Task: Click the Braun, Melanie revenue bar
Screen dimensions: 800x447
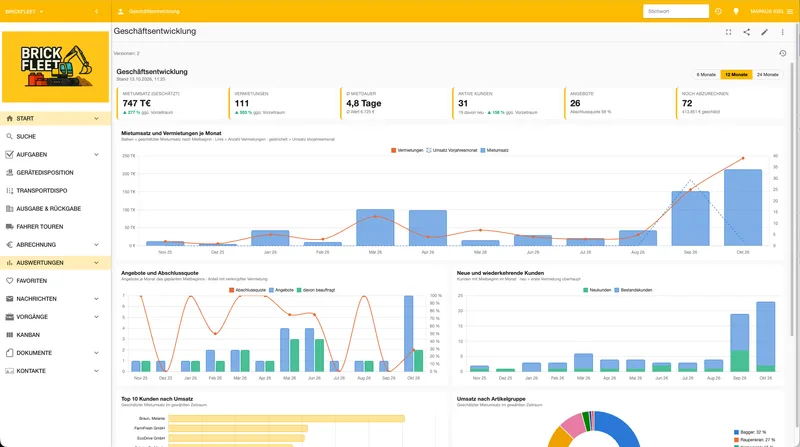Action: (x=286, y=418)
